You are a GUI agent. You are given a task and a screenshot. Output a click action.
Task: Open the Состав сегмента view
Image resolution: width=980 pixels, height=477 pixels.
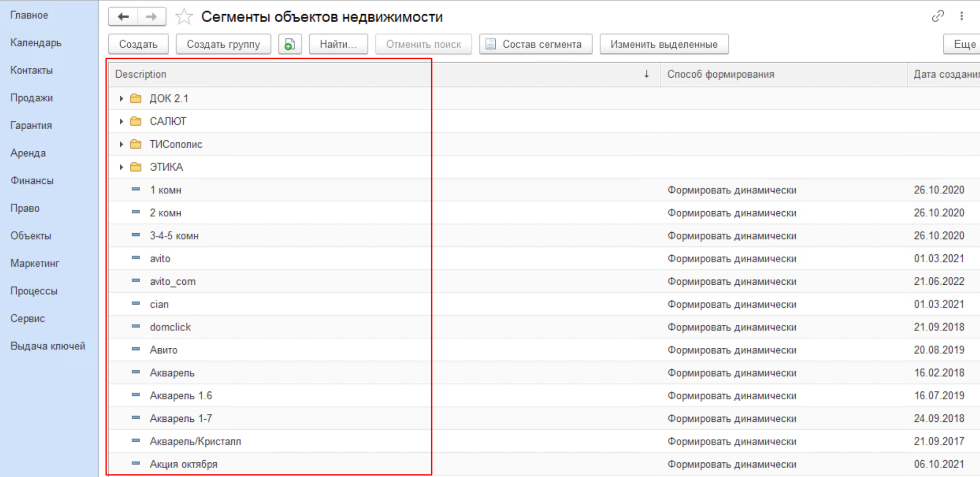tap(535, 45)
